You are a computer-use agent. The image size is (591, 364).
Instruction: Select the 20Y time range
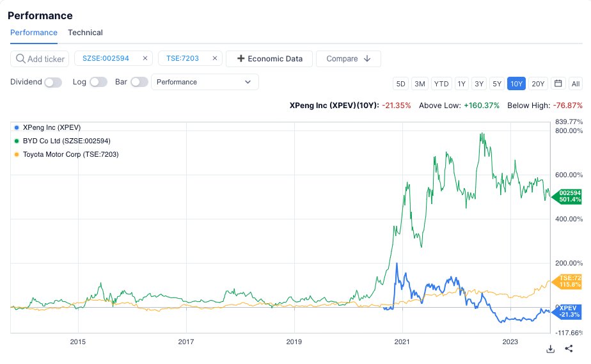pos(538,84)
